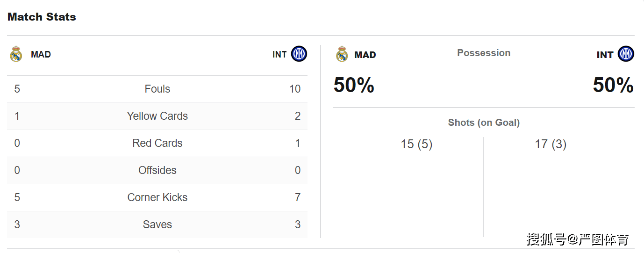Click the Shots (on Goal) heading
The image size is (644, 253).
click(x=484, y=123)
